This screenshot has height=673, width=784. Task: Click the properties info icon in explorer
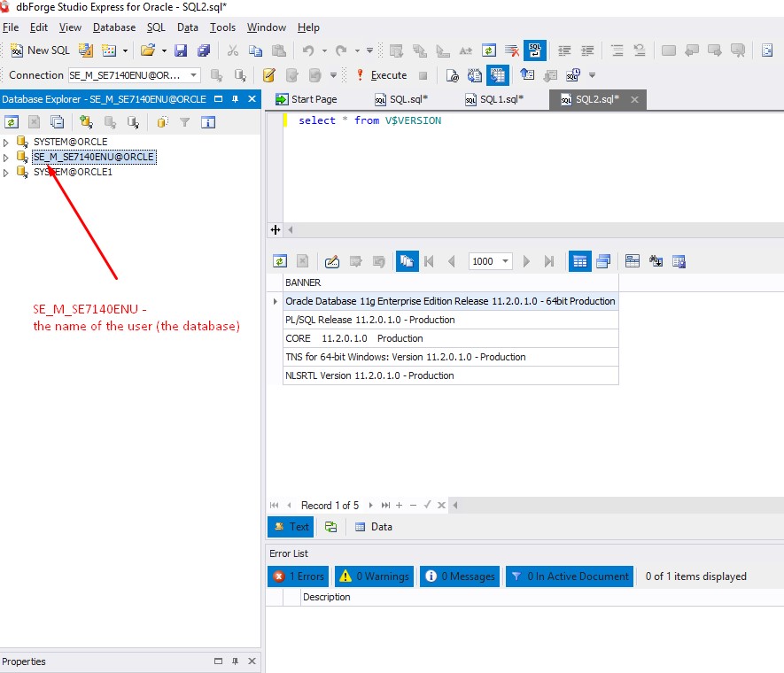tap(208, 122)
